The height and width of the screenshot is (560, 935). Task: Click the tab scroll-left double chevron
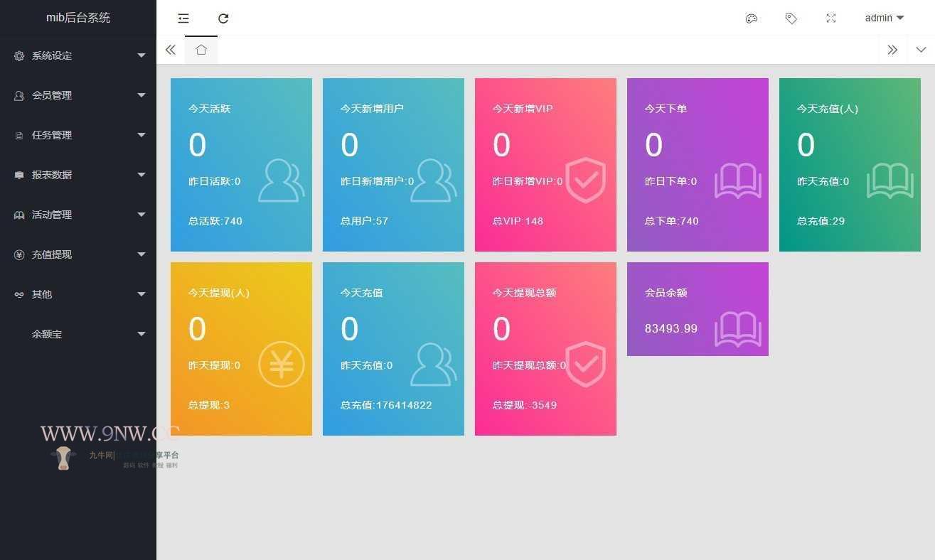coord(171,50)
